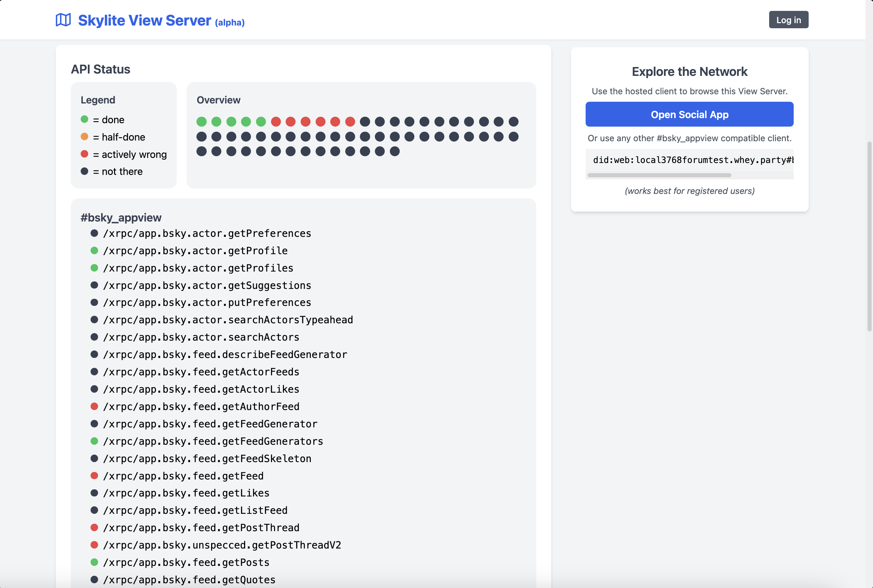This screenshot has height=588, width=873.
Task: Click the 'actively wrong' legend dot
Action: pyautogui.click(x=84, y=154)
